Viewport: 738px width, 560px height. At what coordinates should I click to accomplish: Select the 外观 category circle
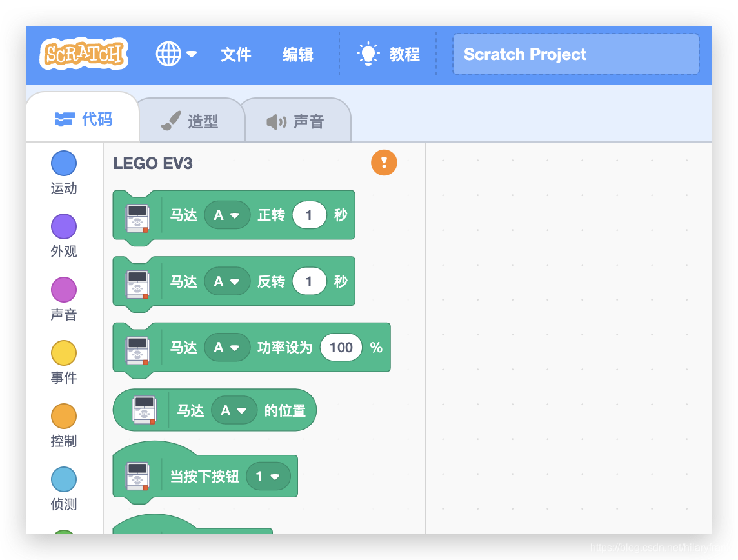63,226
